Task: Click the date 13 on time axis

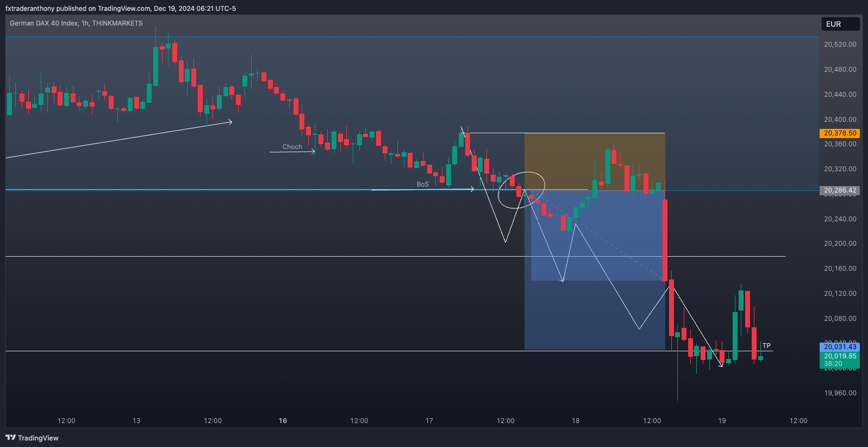Action: click(136, 421)
